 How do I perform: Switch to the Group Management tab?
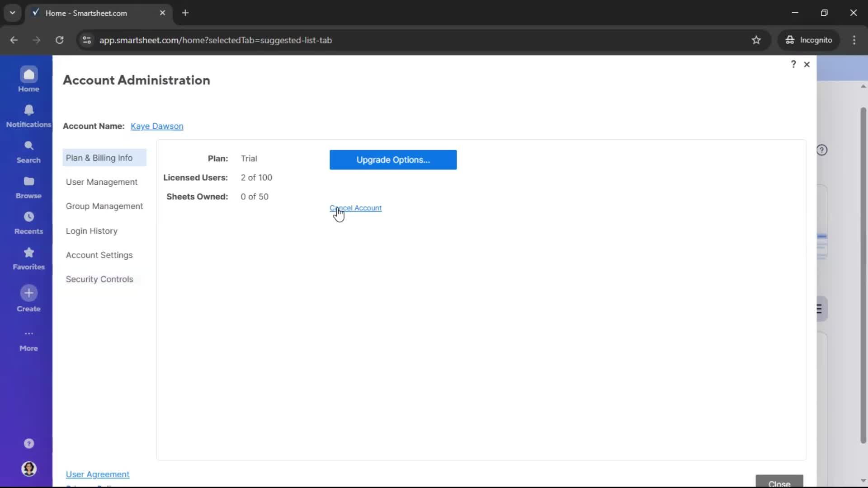point(104,206)
